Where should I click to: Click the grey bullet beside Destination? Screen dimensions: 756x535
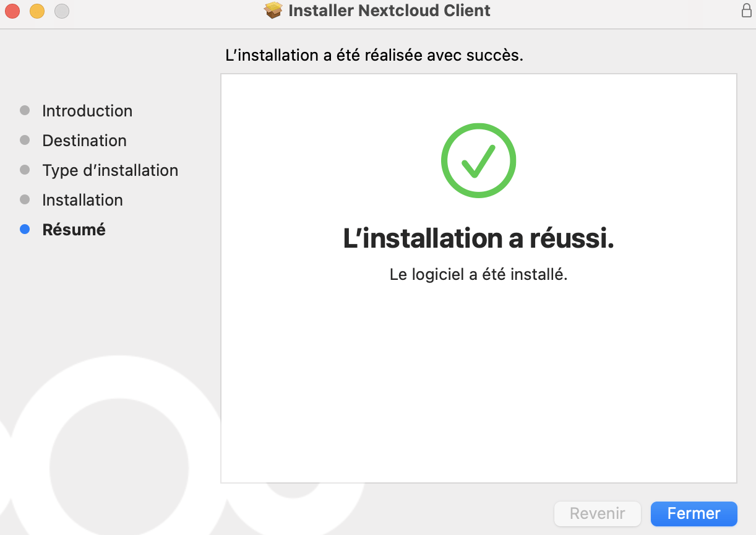click(25, 140)
